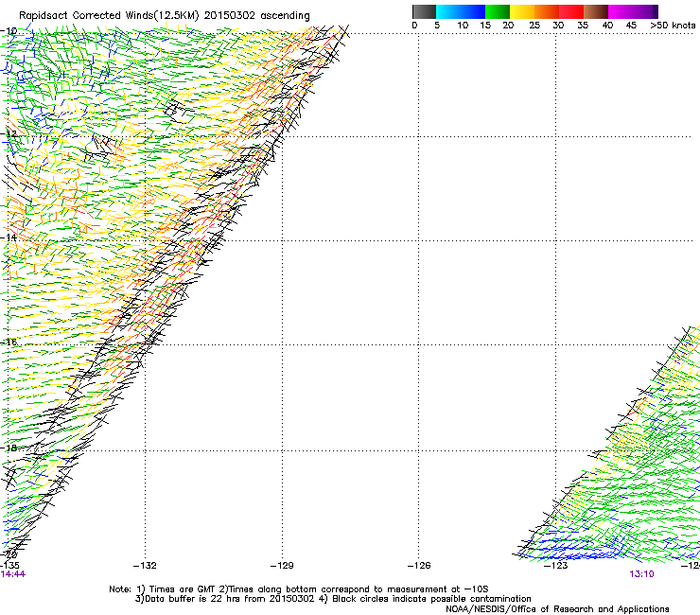Click the -16 latitude axis label
The width and height of the screenshot is (700, 615).
tap(9, 343)
